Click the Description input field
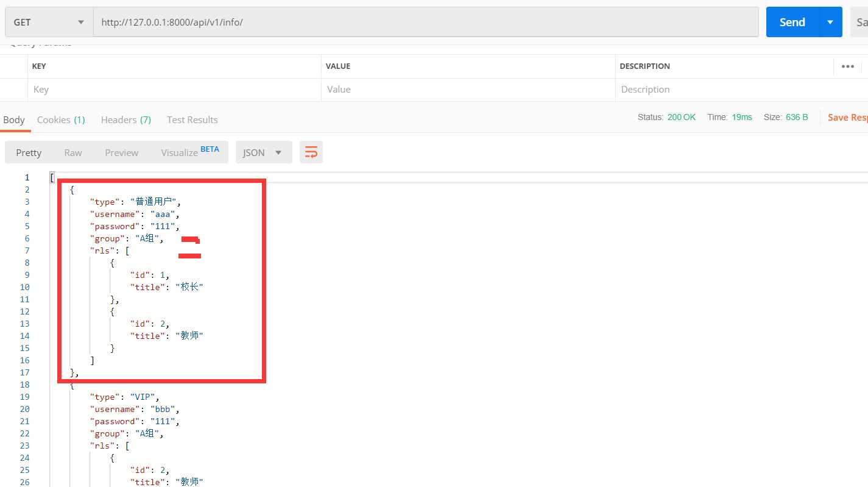The height and width of the screenshot is (487, 868). pos(741,90)
